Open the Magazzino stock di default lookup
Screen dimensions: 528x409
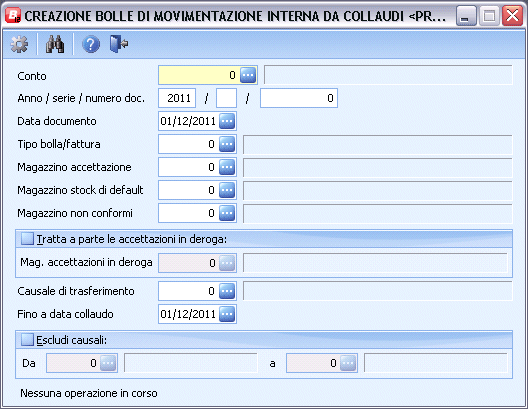227,190
